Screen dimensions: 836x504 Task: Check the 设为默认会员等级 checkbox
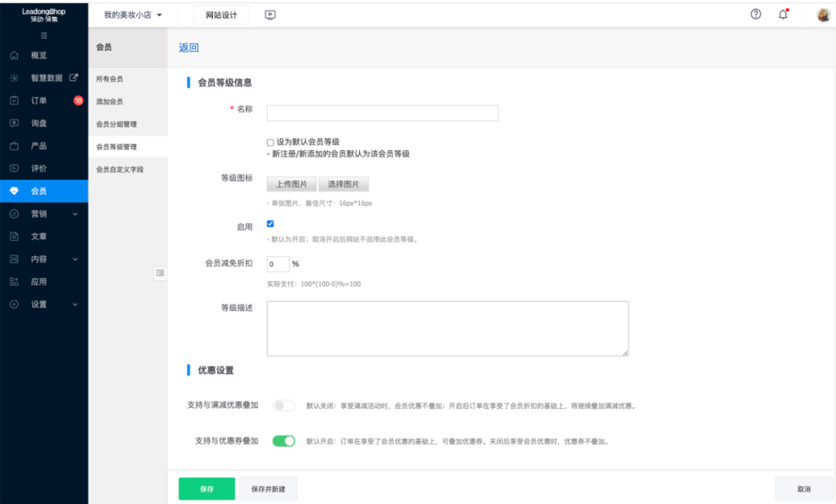pyautogui.click(x=269, y=142)
